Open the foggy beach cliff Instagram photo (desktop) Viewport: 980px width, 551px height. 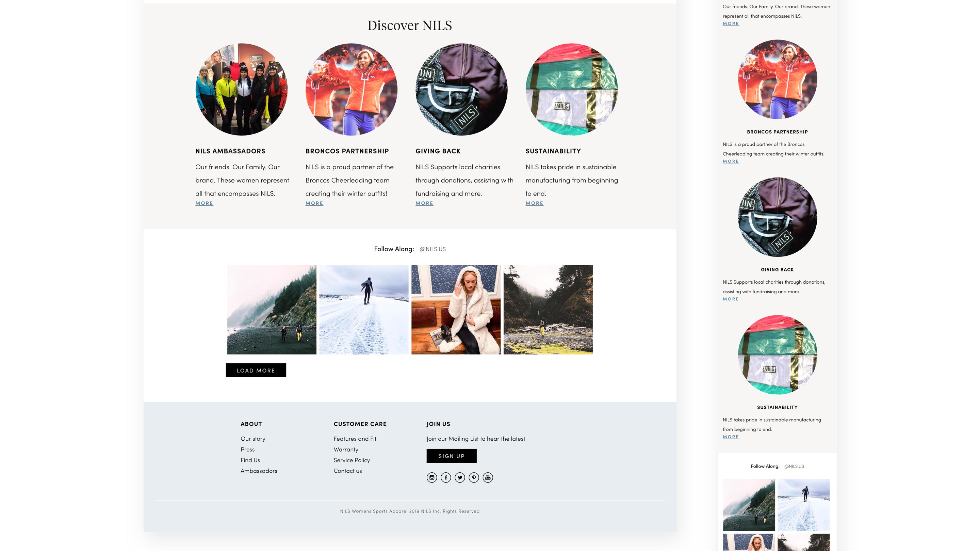(x=272, y=310)
